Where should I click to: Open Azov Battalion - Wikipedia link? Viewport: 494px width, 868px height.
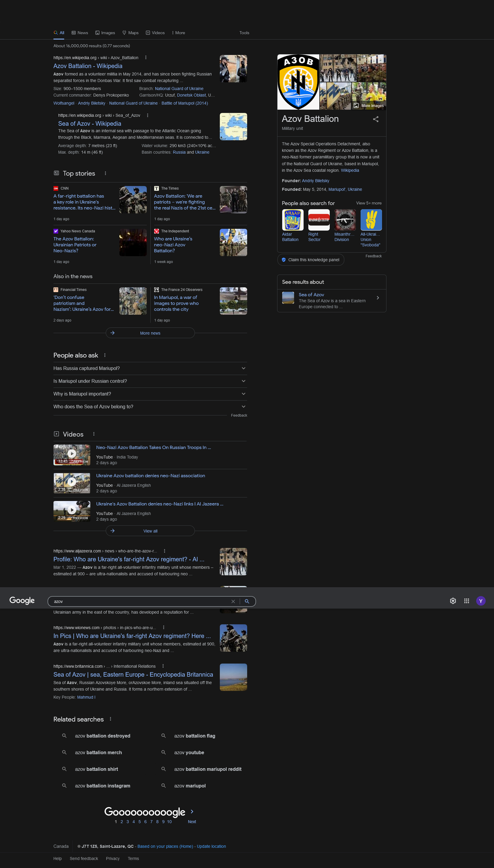coord(88,66)
